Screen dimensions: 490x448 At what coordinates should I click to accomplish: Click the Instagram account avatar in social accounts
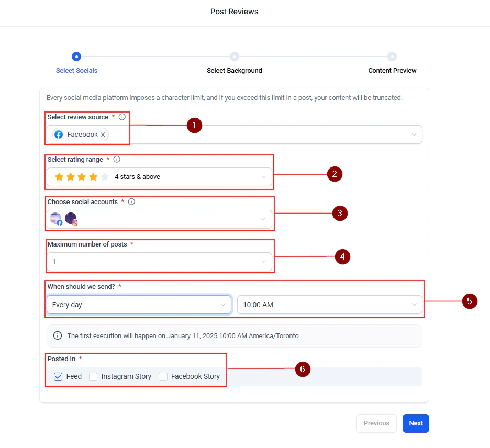(x=70, y=218)
